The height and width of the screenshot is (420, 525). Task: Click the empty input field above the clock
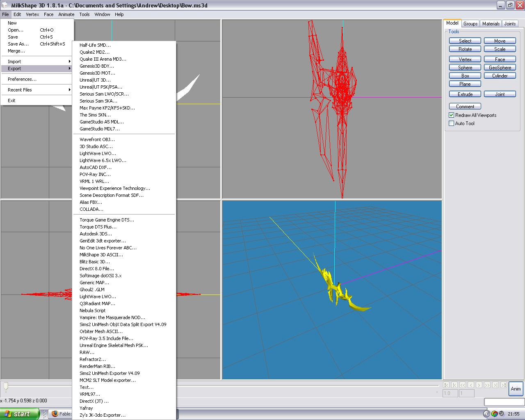(x=504, y=402)
